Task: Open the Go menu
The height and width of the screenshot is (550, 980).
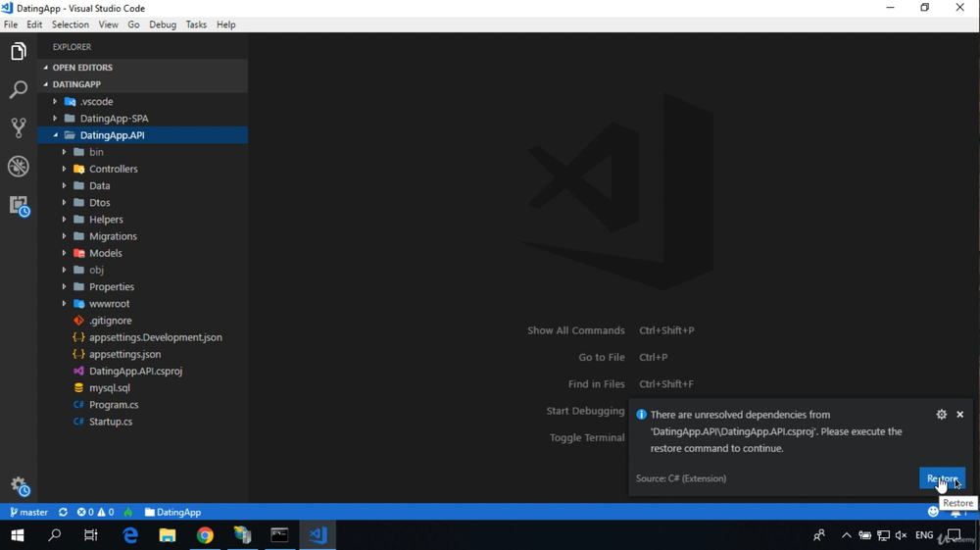Action: click(x=133, y=25)
